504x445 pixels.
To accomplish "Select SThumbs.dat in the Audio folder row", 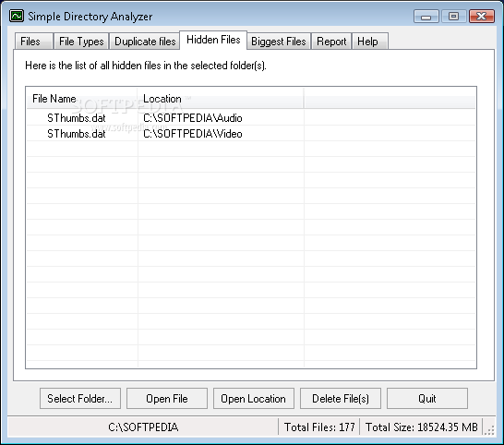I will coord(77,118).
